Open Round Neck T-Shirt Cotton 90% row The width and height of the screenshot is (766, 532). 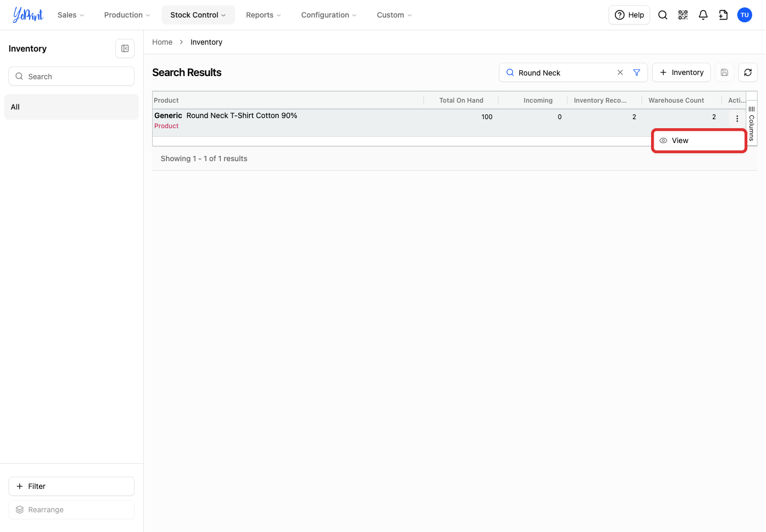[242, 115]
